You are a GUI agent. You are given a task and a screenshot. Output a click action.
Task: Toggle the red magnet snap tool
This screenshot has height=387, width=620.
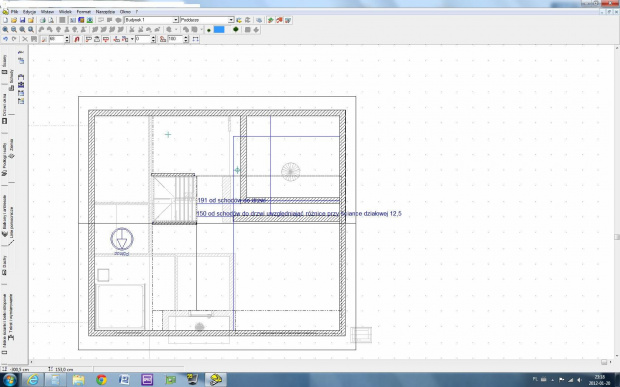[x=77, y=39]
